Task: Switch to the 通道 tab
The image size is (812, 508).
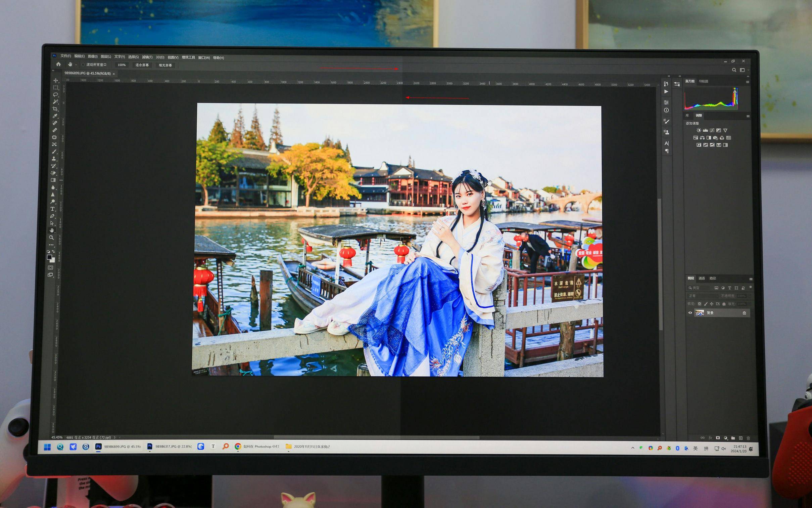Action: (702, 278)
